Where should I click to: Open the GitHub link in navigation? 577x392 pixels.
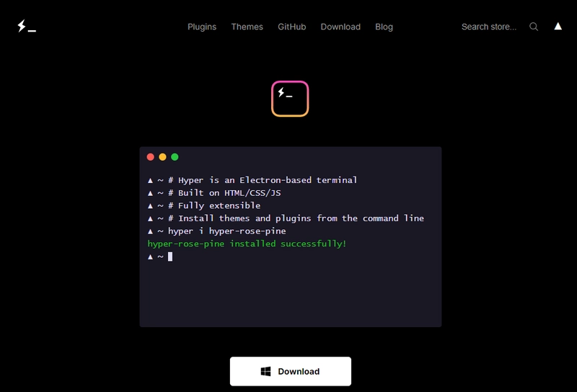pos(292,27)
